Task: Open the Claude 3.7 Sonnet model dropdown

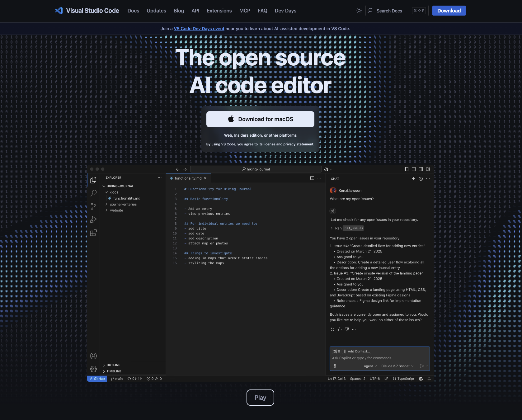Action: (397, 366)
